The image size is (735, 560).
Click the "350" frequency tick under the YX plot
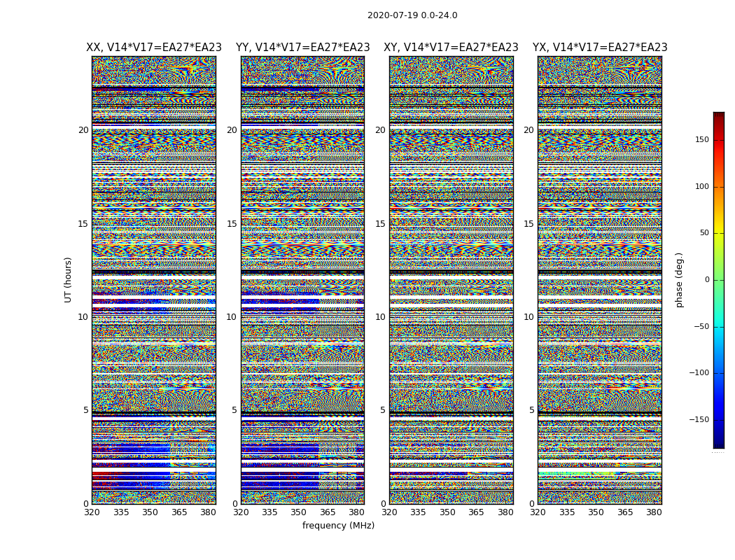(x=596, y=512)
